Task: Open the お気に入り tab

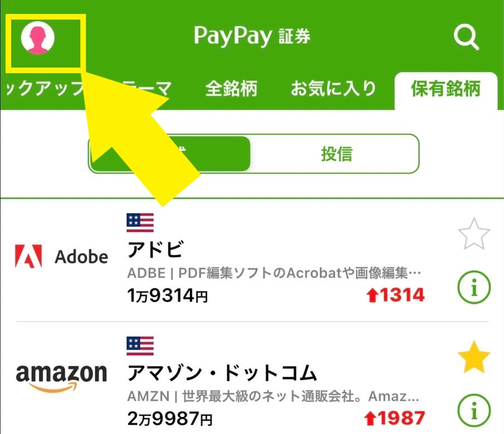Action: tap(333, 88)
